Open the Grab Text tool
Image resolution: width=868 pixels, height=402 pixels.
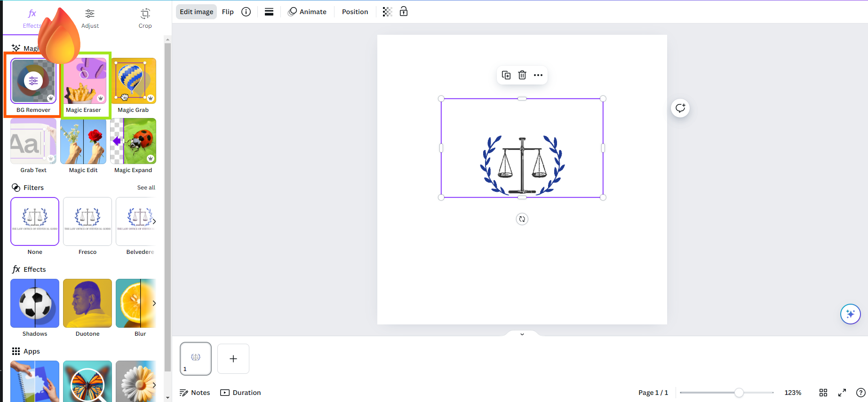(33, 146)
